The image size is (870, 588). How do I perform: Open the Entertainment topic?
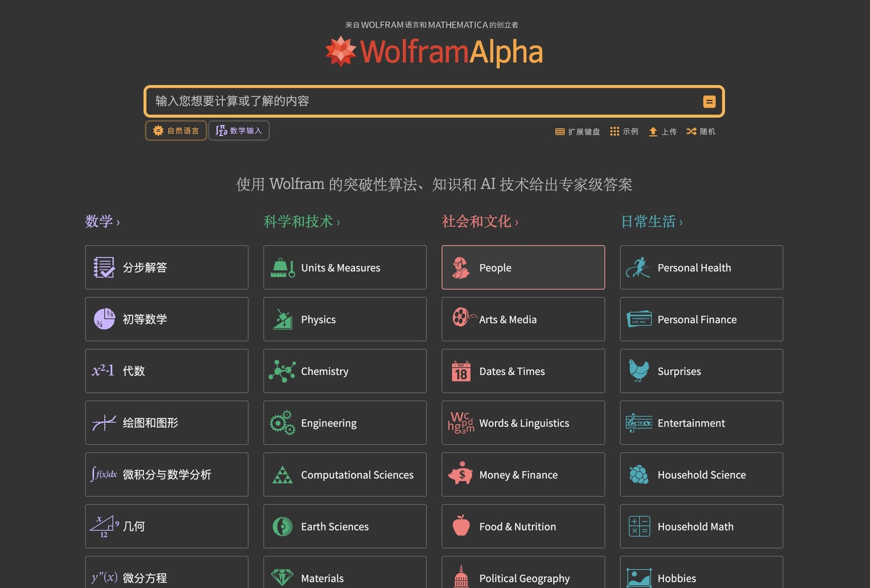(702, 422)
